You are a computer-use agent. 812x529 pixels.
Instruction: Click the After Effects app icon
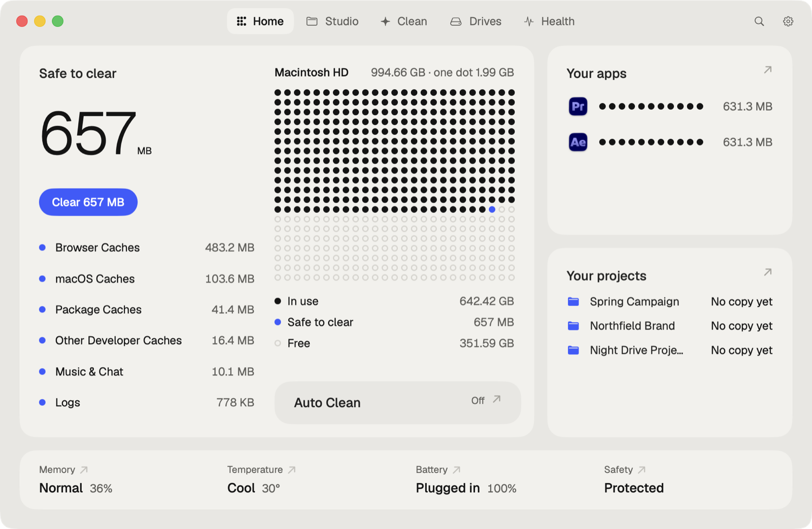click(578, 142)
